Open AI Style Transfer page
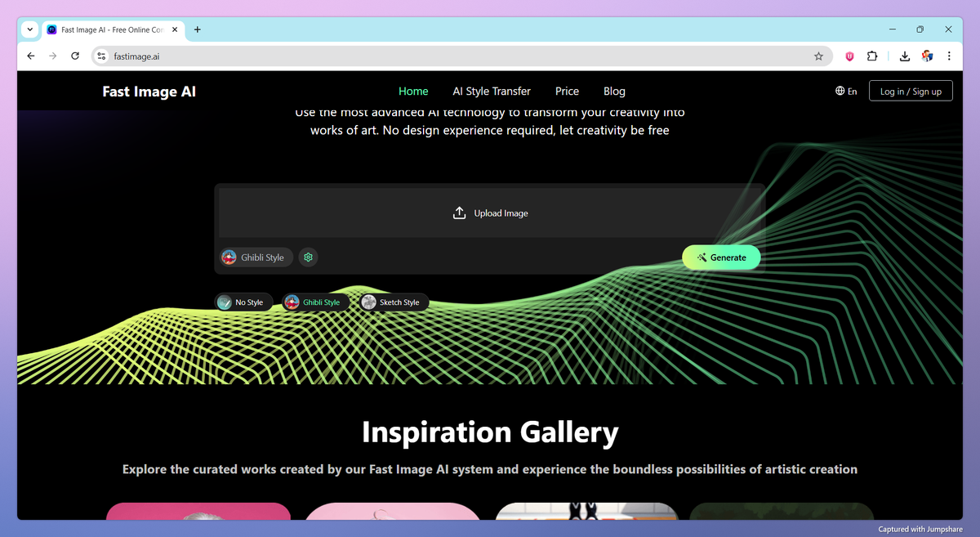This screenshot has height=537, width=980. [x=492, y=92]
